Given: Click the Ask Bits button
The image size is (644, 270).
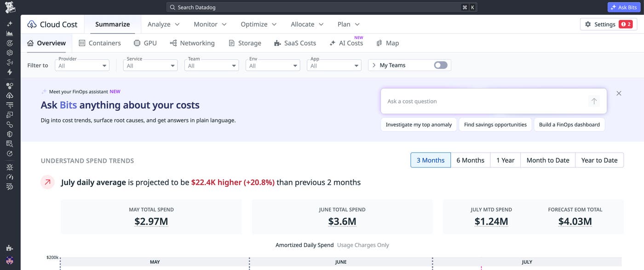Looking at the screenshot, I should 624,7.
